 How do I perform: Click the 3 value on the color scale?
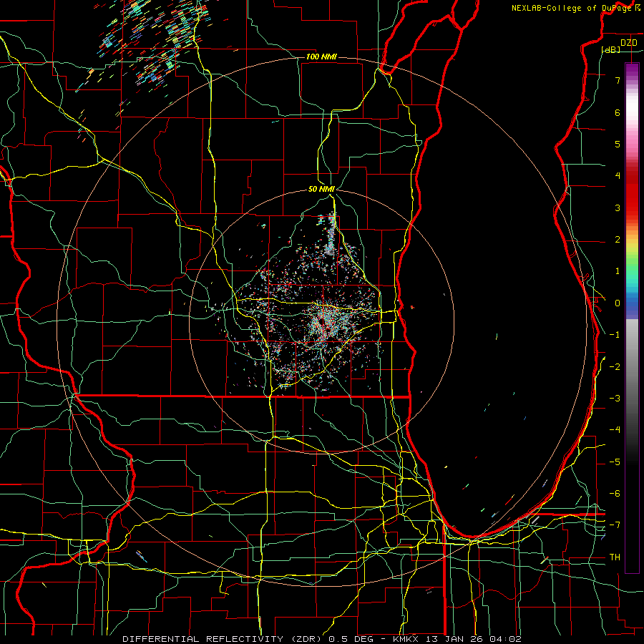point(618,208)
